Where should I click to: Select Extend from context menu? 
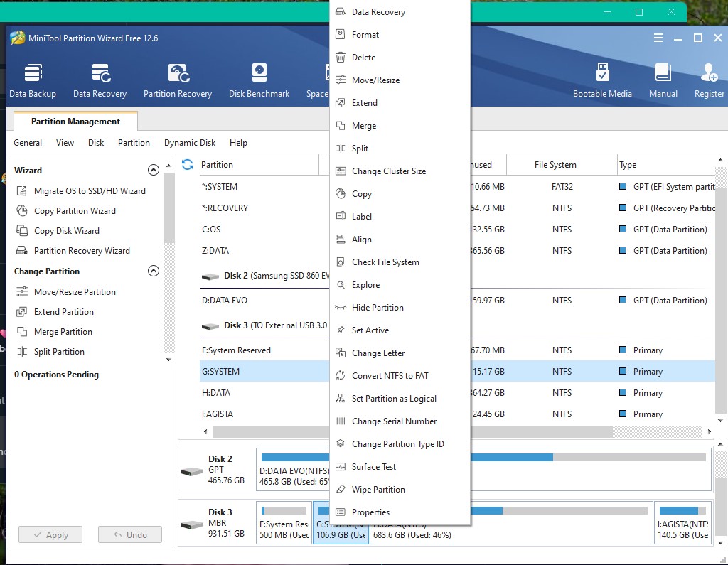pos(400,102)
